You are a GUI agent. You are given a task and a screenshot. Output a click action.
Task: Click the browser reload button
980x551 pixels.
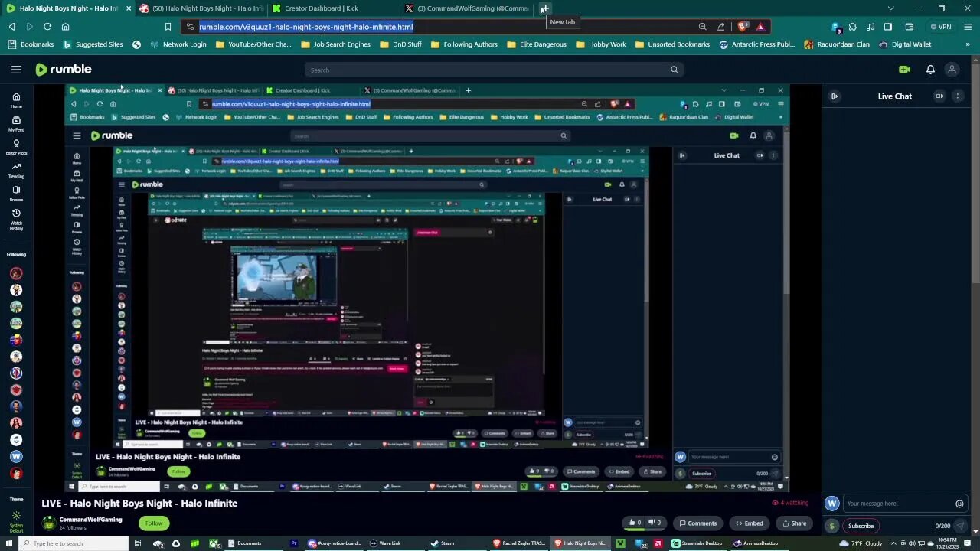pyautogui.click(x=47, y=27)
